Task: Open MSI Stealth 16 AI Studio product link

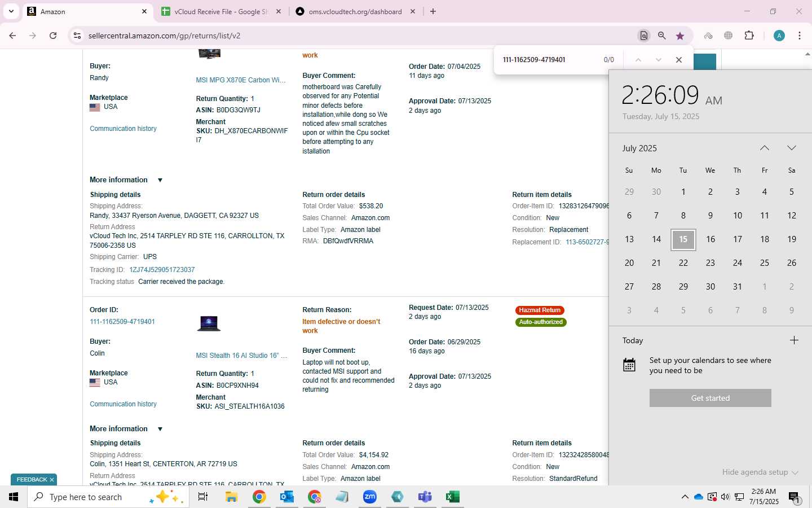Action: pyautogui.click(x=241, y=356)
